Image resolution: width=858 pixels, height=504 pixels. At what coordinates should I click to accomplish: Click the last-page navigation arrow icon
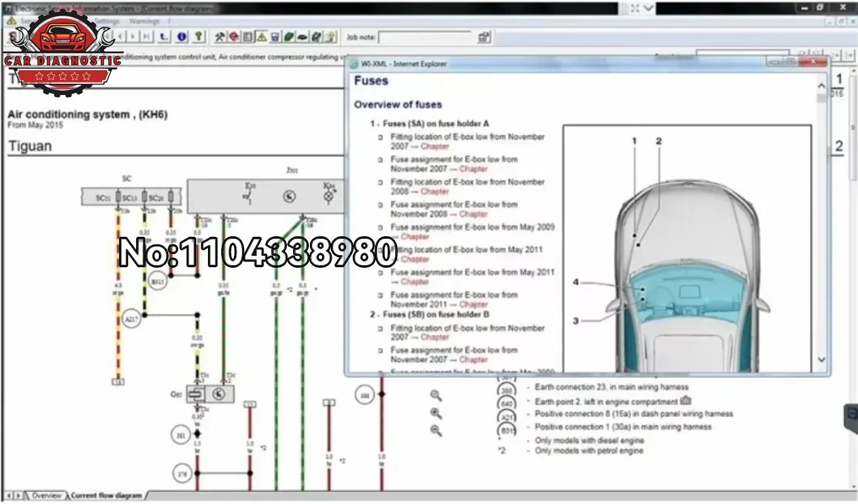click(x=146, y=37)
